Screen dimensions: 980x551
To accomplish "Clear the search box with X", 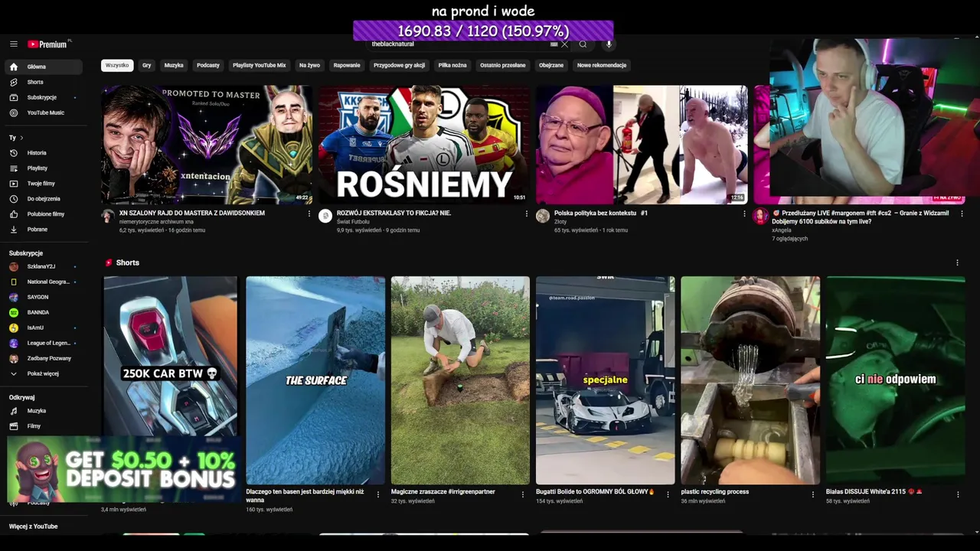I will tap(565, 44).
